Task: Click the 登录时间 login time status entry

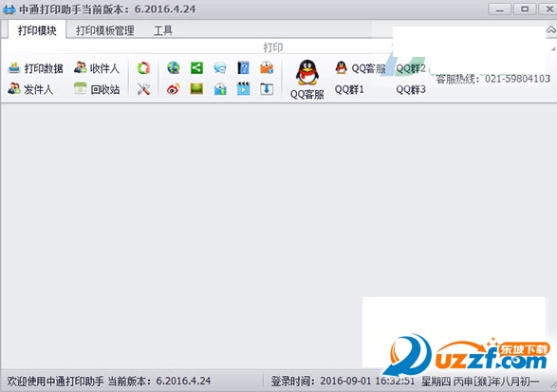Action: pyautogui.click(x=343, y=381)
